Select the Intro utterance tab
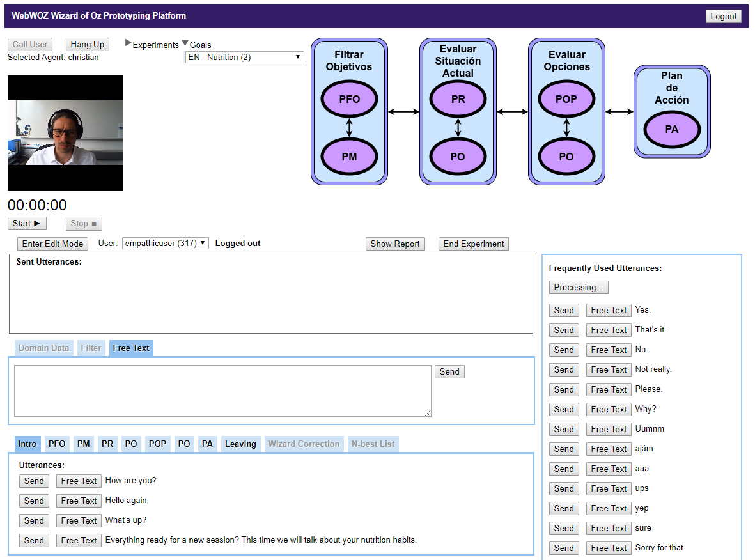Viewport: 755px width, 560px height. point(27,444)
